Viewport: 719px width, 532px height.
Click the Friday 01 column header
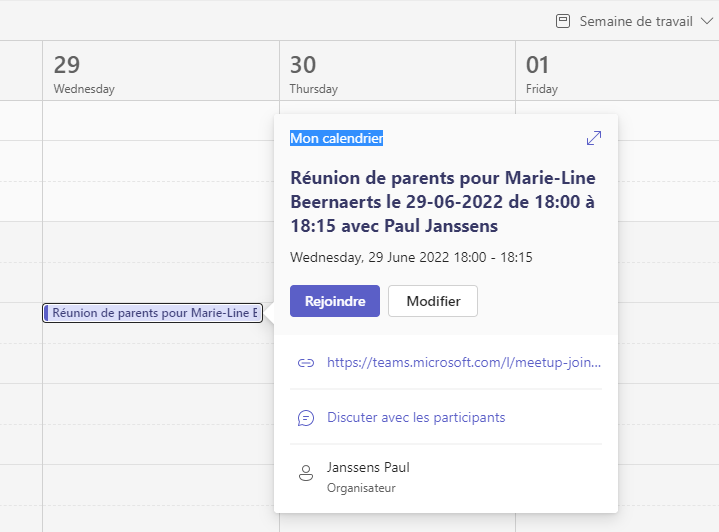tap(617, 71)
